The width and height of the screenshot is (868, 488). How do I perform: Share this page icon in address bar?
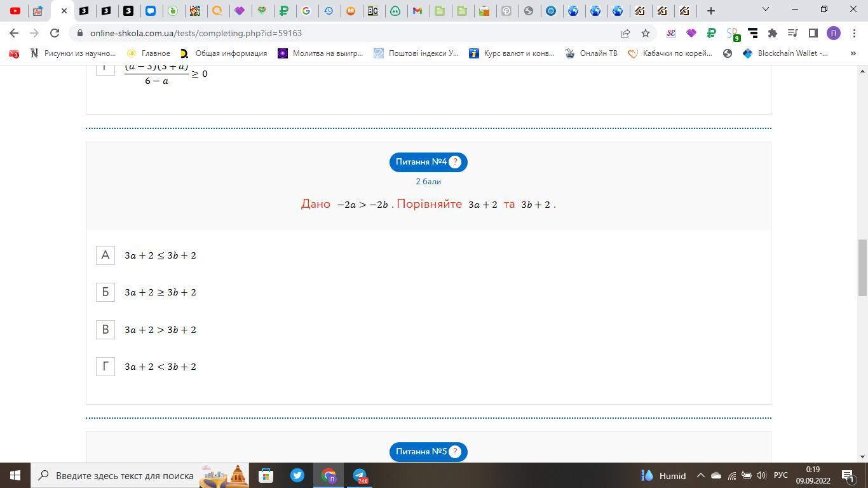coord(625,33)
